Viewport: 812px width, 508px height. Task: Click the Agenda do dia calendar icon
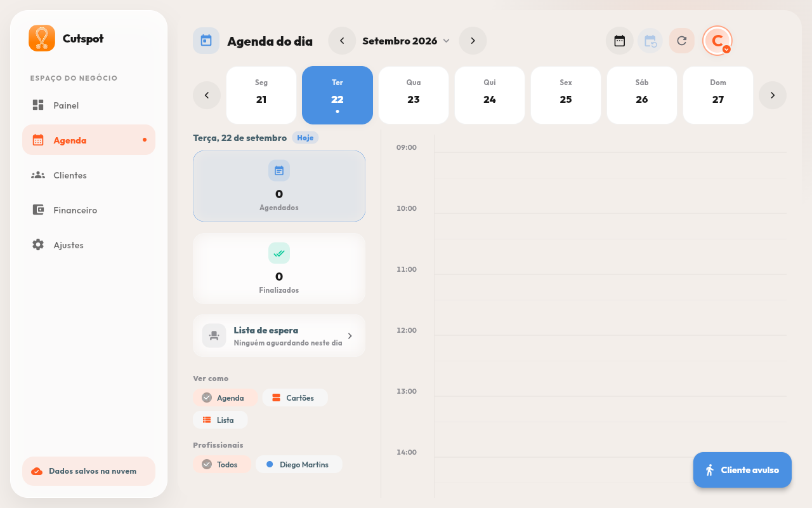coord(206,41)
